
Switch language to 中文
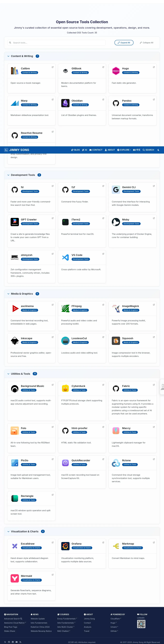pos(137,150)
